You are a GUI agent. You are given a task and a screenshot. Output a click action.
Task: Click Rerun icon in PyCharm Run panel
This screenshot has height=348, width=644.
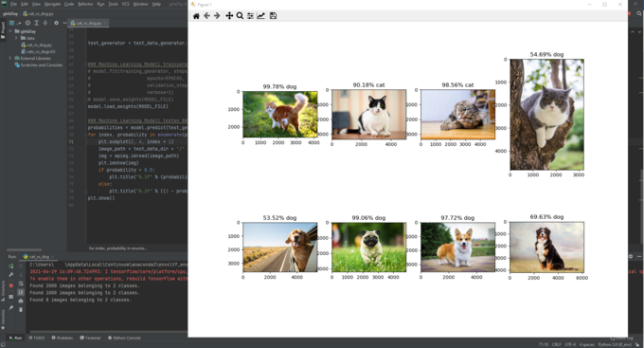(11, 266)
